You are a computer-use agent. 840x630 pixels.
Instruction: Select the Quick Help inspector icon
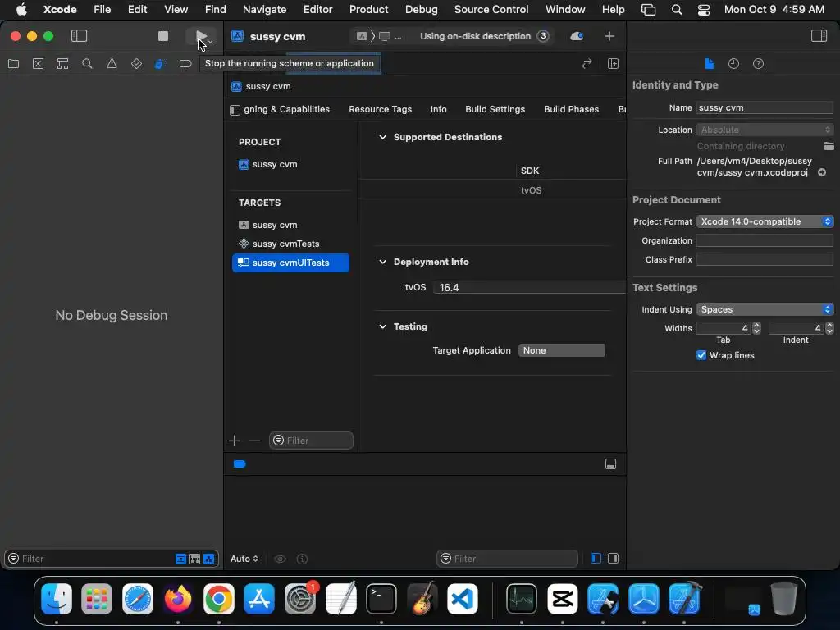click(759, 64)
